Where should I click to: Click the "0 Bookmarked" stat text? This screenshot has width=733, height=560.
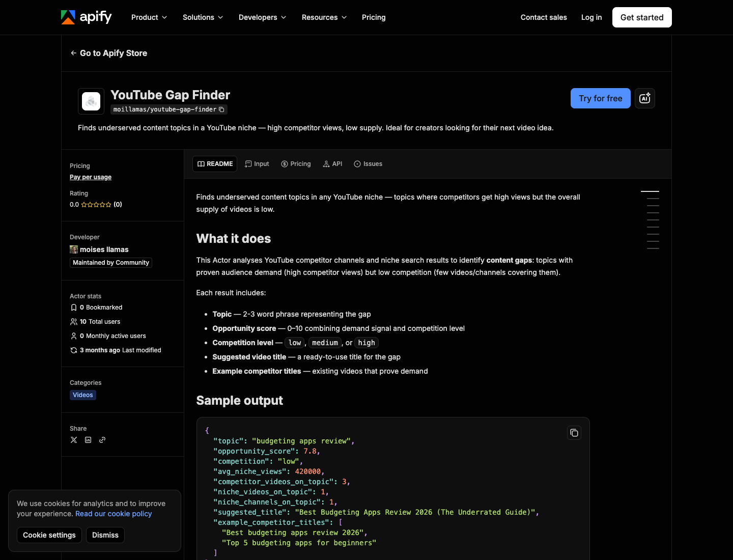[101, 307]
